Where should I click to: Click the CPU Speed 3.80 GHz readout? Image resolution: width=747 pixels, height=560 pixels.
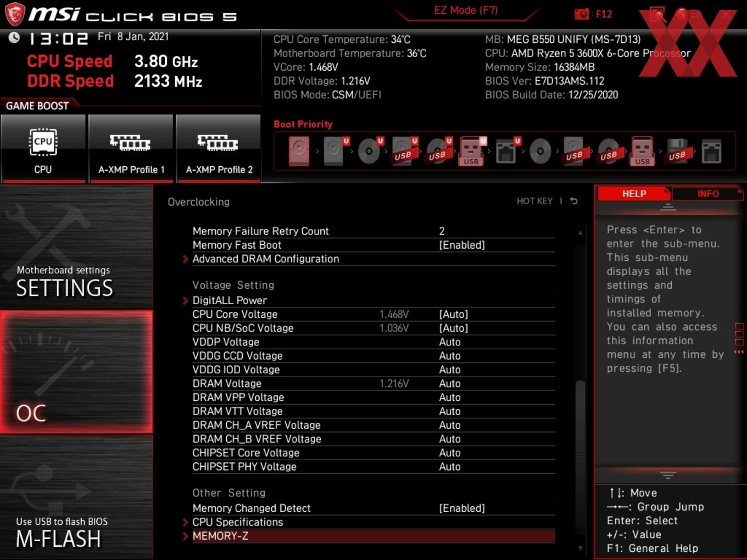tap(113, 61)
